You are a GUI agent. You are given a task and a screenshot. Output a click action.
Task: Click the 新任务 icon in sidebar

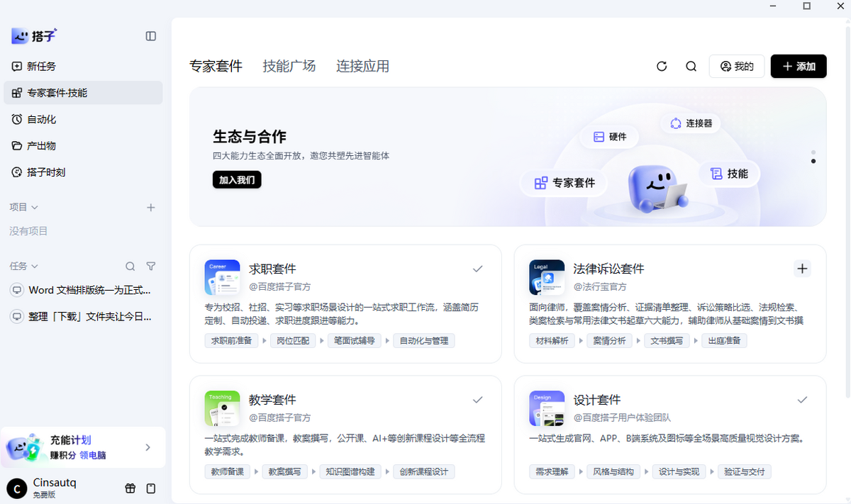pos(17,66)
